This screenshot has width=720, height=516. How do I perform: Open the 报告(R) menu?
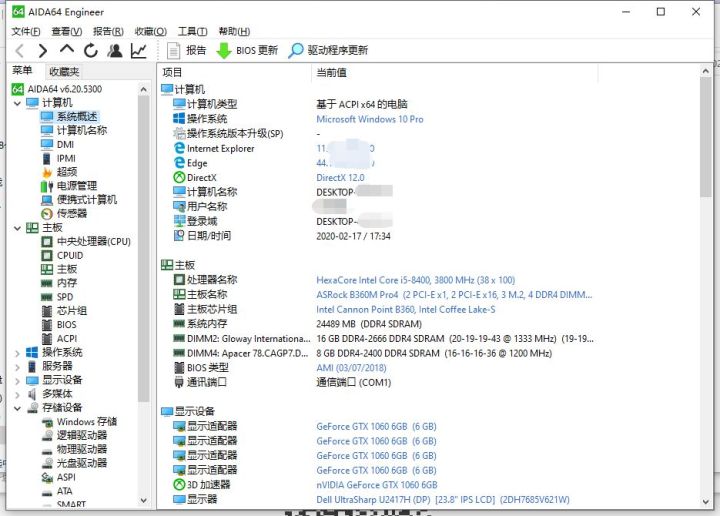click(108, 31)
